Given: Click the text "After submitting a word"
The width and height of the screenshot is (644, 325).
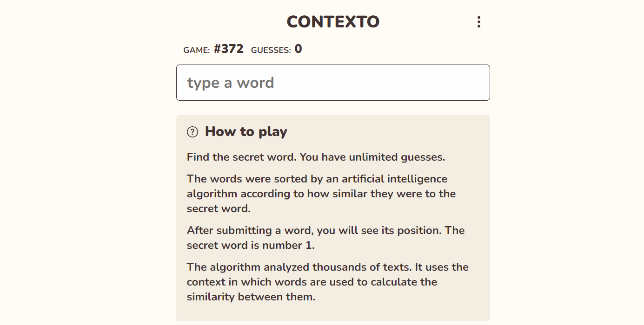Looking at the screenshot, I should pyautogui.click(x=246, y=230).
